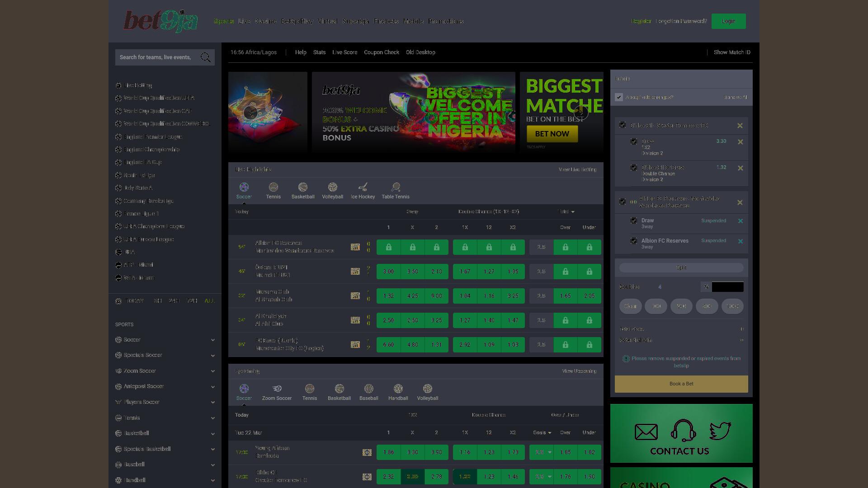This screenshot has width=868, height=488.
Task: Select the Basketball icon in Live Highlights
Action: 303,187
